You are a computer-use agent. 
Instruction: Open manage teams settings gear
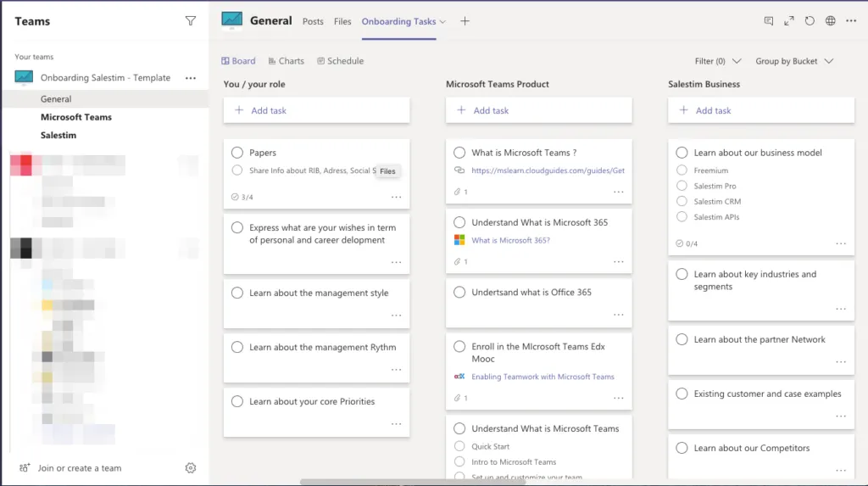191,468
